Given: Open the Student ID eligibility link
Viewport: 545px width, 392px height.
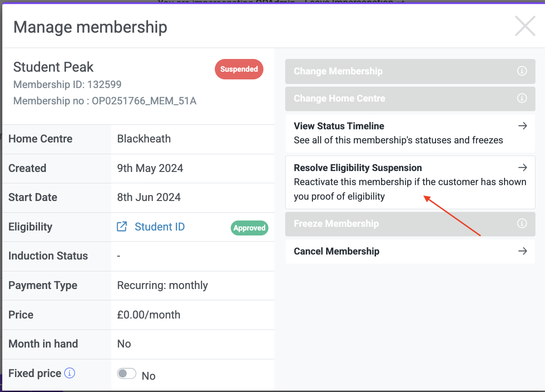Looking at the screenshot, I should tap(160, 227).
